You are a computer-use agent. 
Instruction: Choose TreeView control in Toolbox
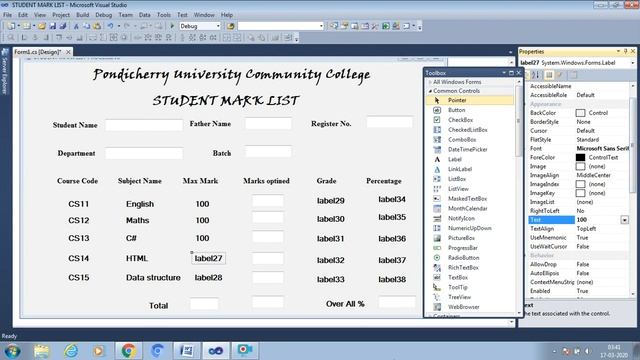coord(459,297)
